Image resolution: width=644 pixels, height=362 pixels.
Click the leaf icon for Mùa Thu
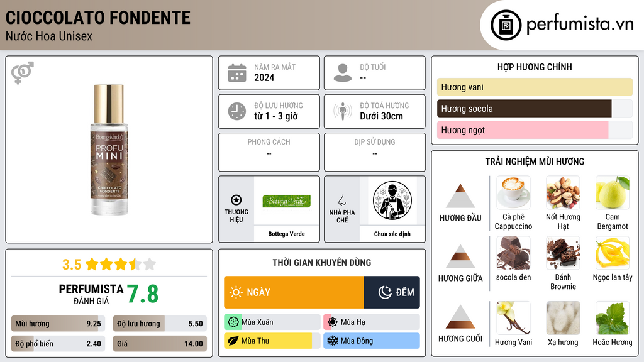pyautogui.click(x=233, y=341)
